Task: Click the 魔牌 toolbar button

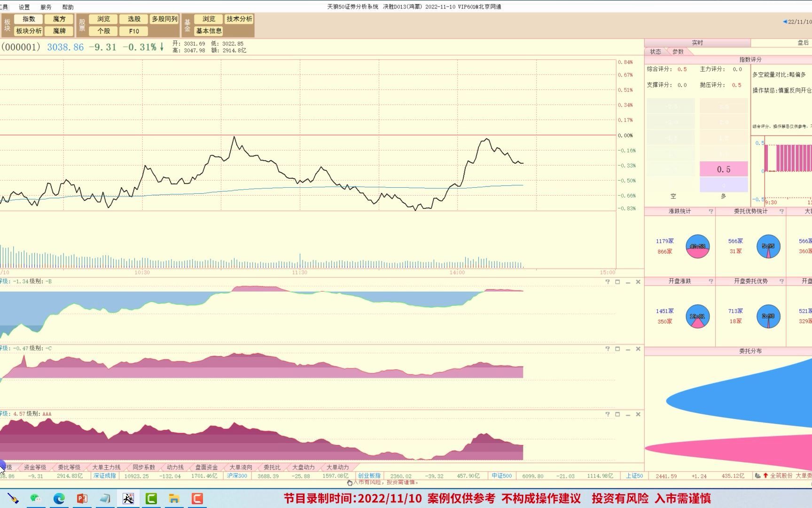Action: tap(59, 31)
